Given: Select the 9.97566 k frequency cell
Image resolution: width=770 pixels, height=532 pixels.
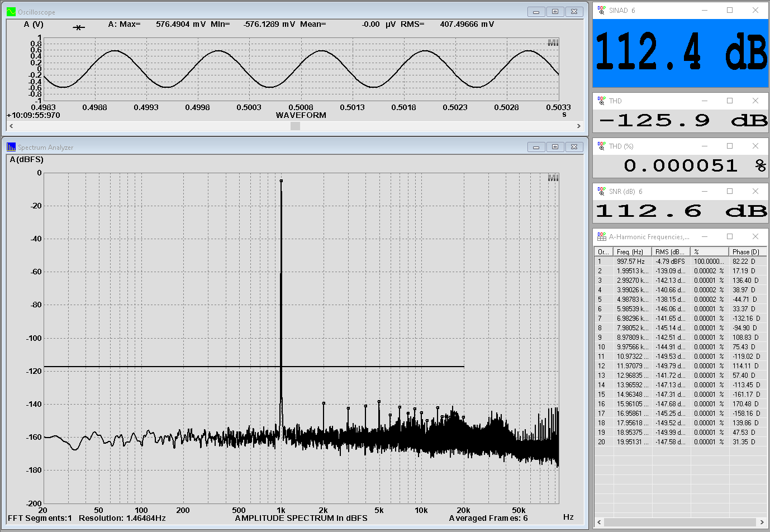Looking at the screenshot, I should (x=632, y=347).
